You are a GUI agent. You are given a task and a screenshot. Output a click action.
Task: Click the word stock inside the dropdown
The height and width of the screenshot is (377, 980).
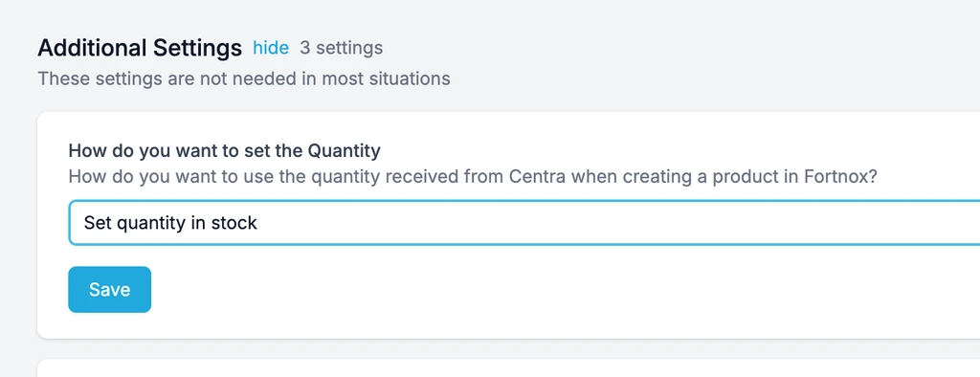click(234, 223)
